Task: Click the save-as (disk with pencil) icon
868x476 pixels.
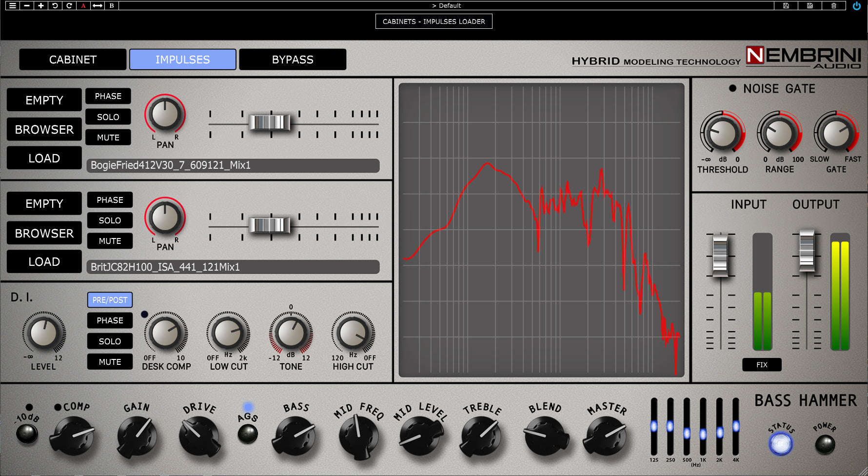Action: pos(810,5)
